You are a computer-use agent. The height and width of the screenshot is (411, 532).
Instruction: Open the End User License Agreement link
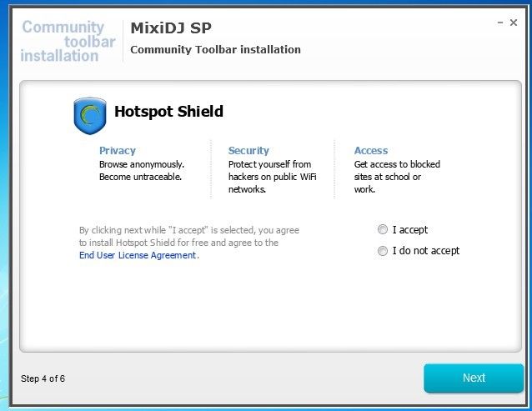pyautogui.click(x=138, y=255)
